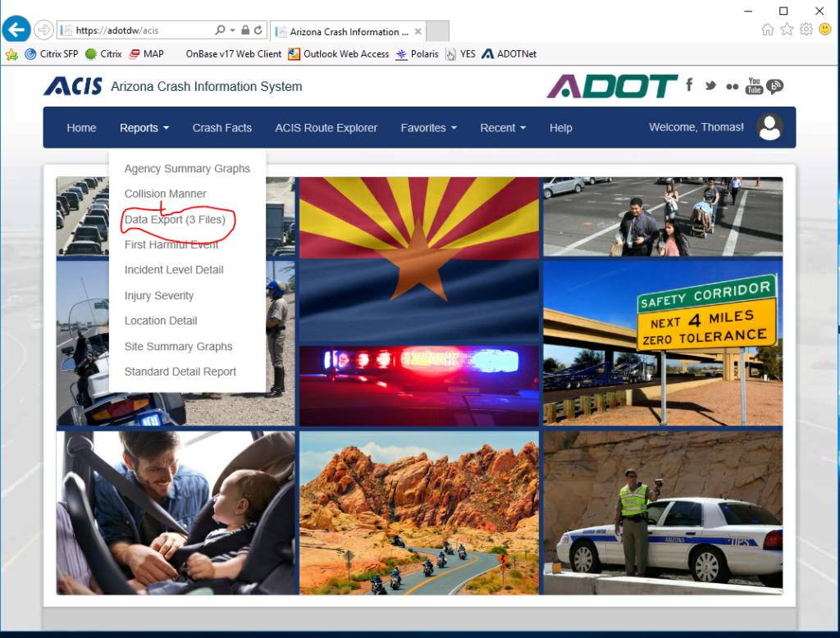The height and width of the screenshot is (638, 840).
Task: Click the Twitter bird icon
Action: click(710, 85)
